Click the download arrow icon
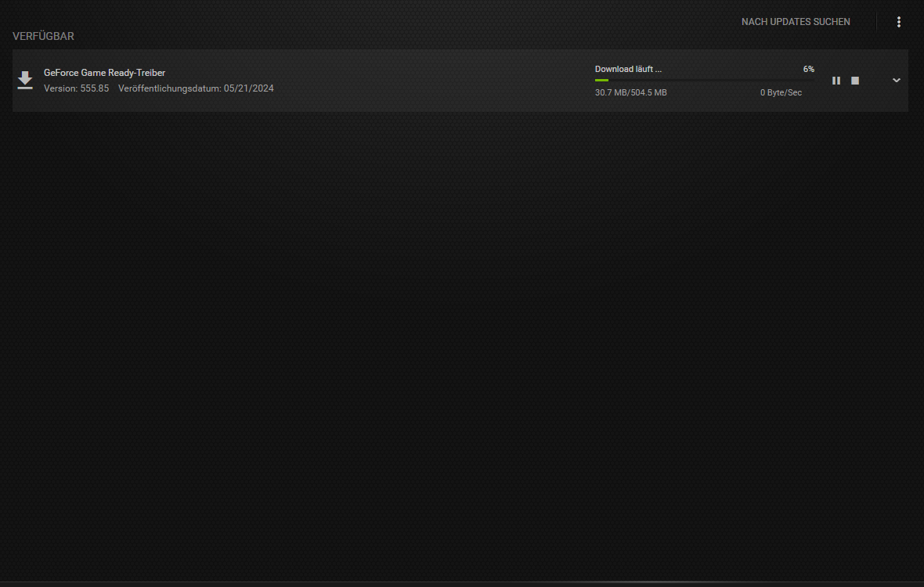924x587 pixels. (25, 80)
